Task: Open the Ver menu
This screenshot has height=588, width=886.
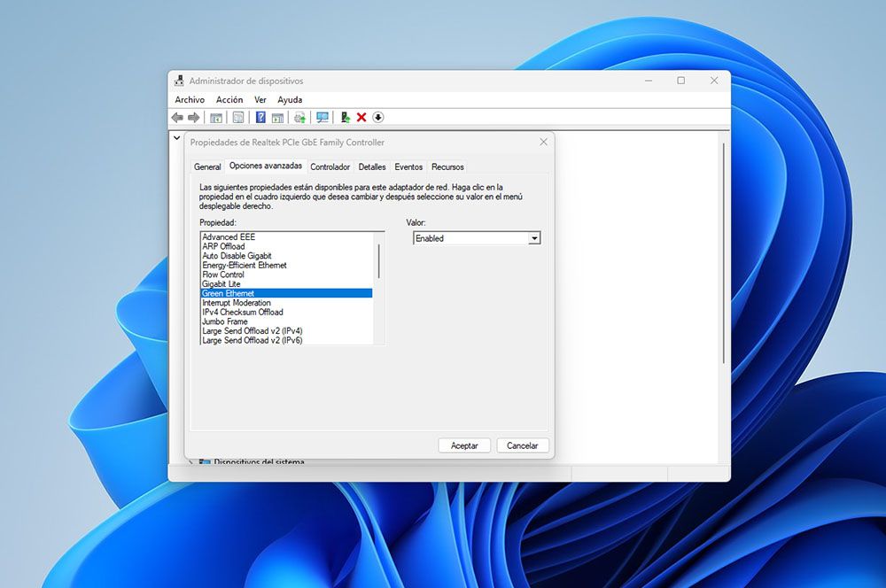Action: coord(260,99)
